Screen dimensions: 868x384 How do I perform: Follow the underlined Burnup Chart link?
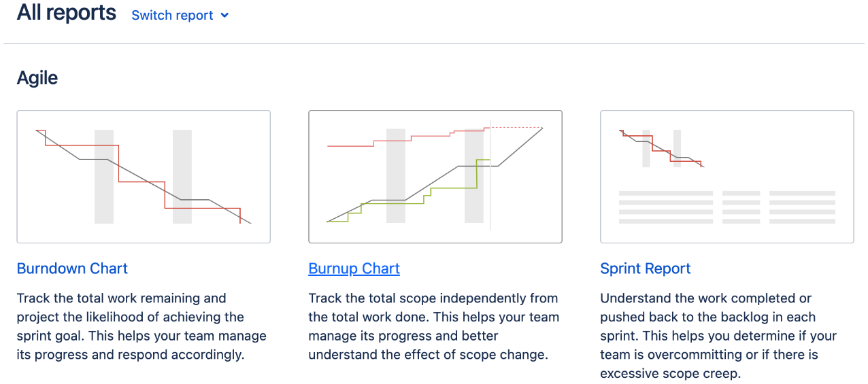click(354, 268)
